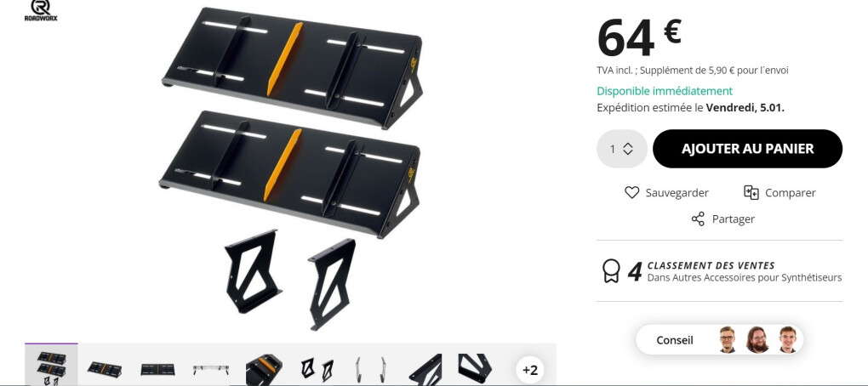Screen dimensions: 868x386
Task: Click the third advisor avatar in Conseil
Action: pos(787,339)
